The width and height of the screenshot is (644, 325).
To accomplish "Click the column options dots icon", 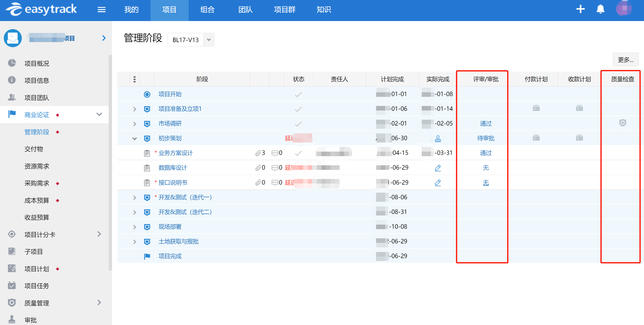I will pos(135,79).
